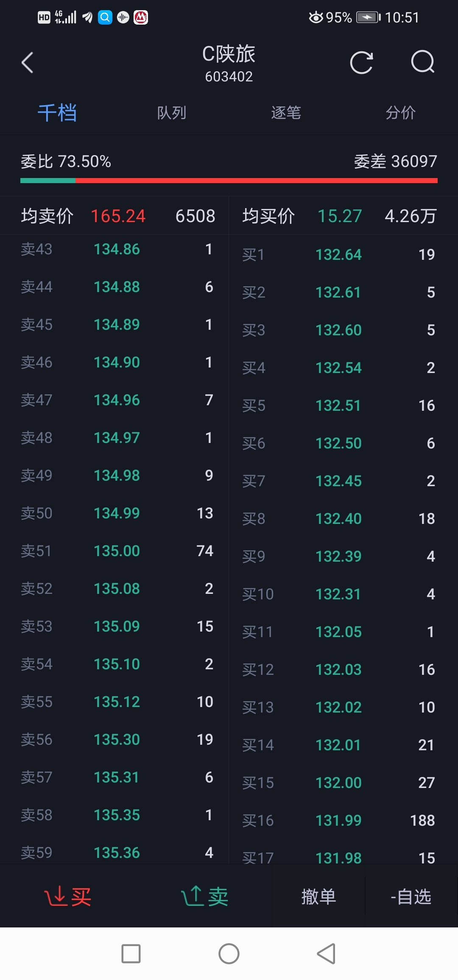
Task: Open the 分价 tab
Action: [400, 113]
